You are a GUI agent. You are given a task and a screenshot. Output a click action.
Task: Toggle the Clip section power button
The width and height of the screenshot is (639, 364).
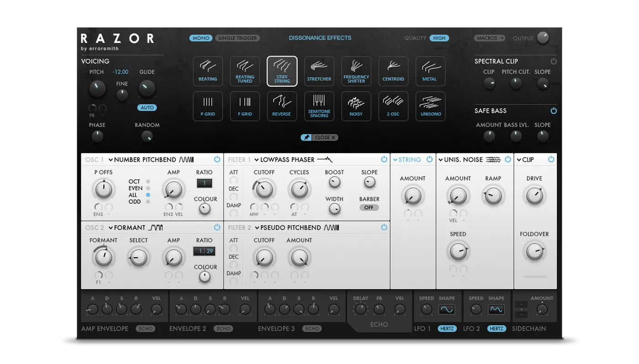[551, 159]
